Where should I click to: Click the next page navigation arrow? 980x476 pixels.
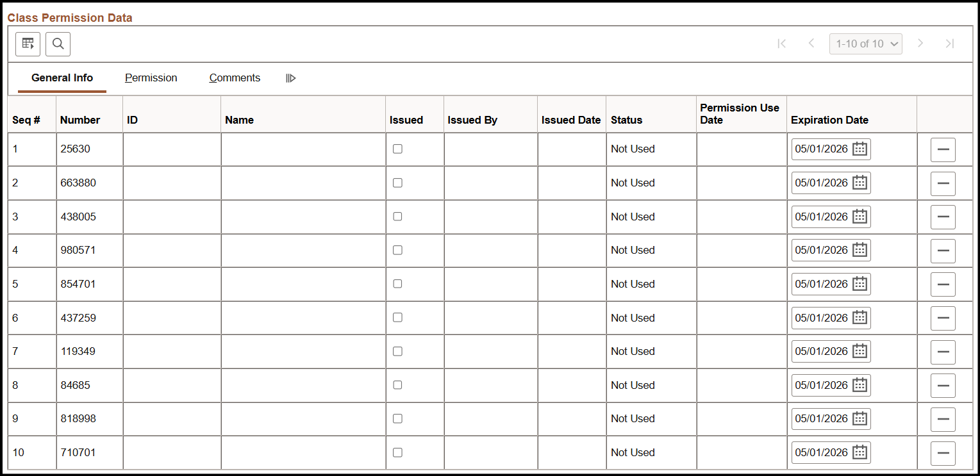click(920, 44)
